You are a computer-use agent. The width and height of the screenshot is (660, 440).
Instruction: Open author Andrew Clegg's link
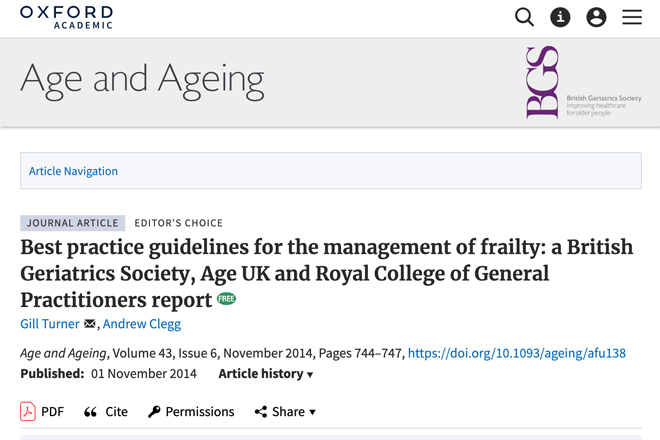[x=142, y=324]
